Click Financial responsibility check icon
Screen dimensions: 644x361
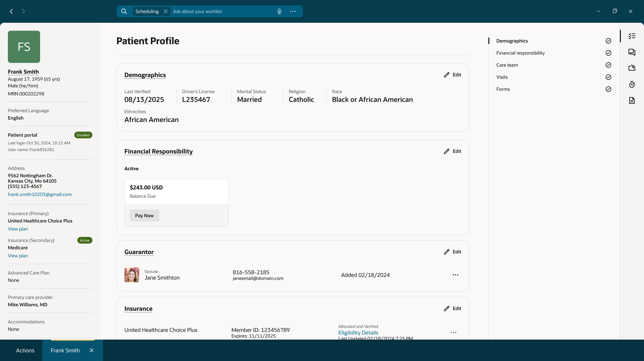click(608, 53)
